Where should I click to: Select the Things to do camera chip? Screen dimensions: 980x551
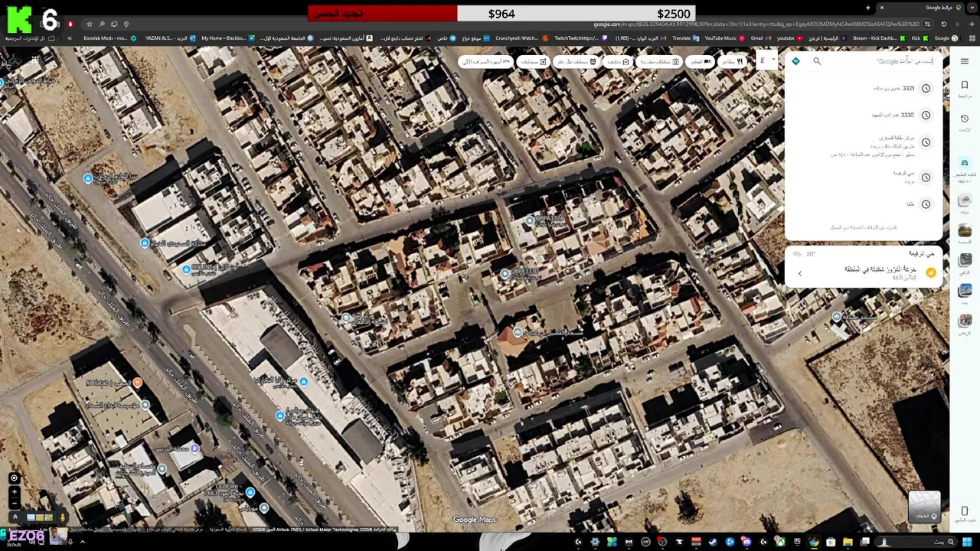659,61
